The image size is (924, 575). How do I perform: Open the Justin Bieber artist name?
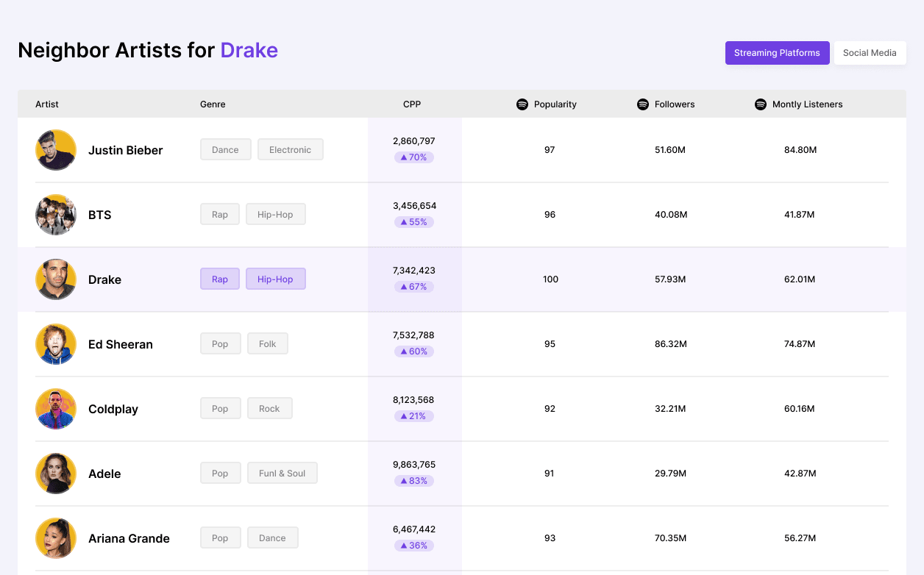pos(126,150)
